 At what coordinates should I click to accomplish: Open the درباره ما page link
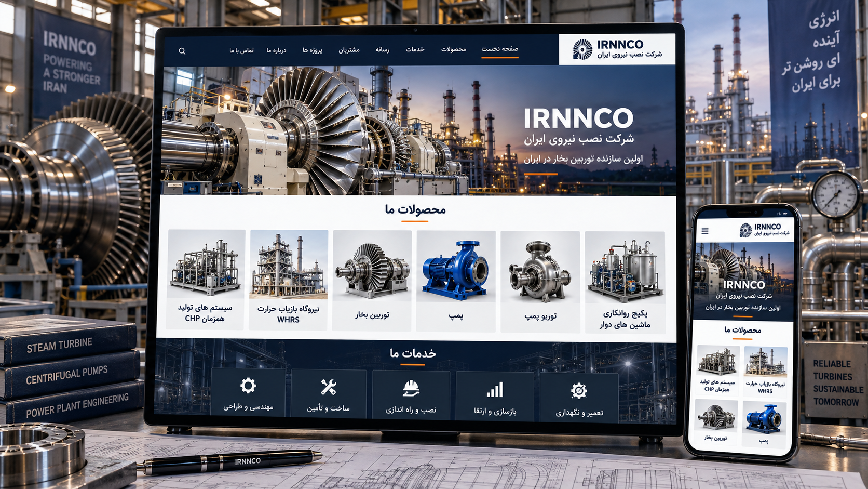point(276,50)
